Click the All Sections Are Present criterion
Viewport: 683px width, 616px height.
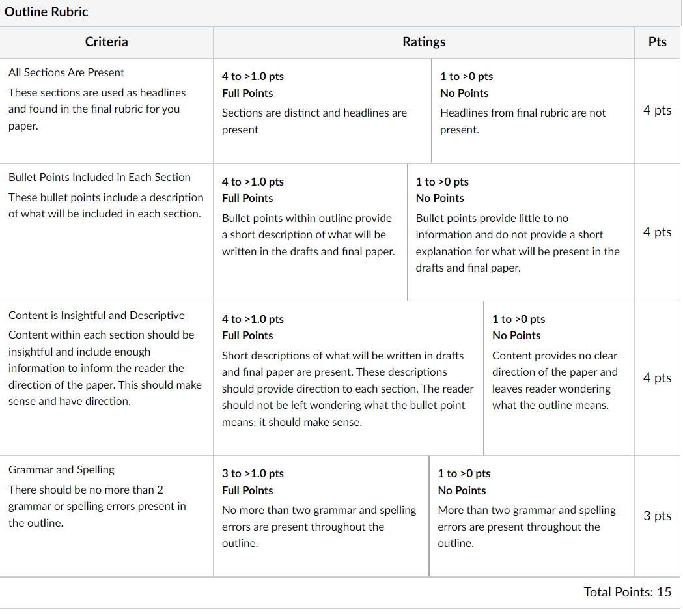66,72
